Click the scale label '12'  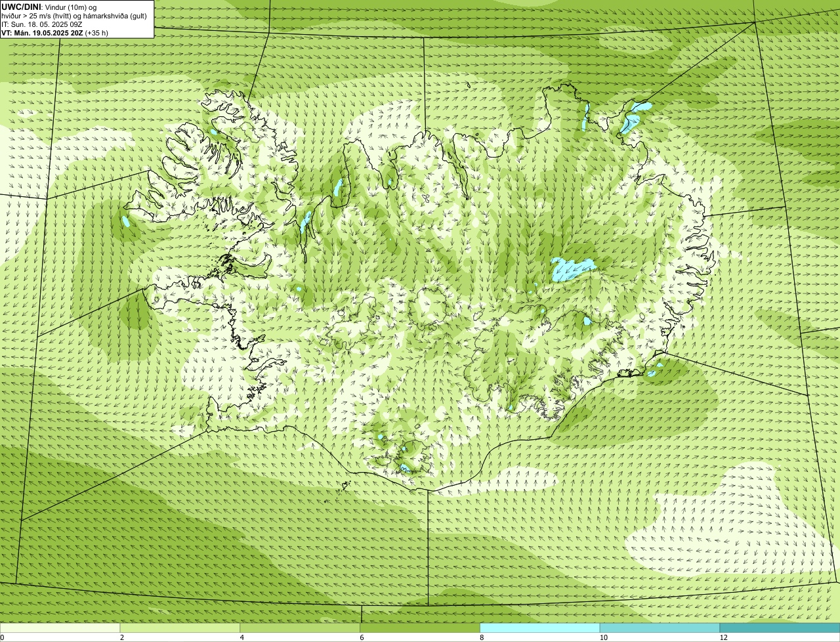click(723, 637)
